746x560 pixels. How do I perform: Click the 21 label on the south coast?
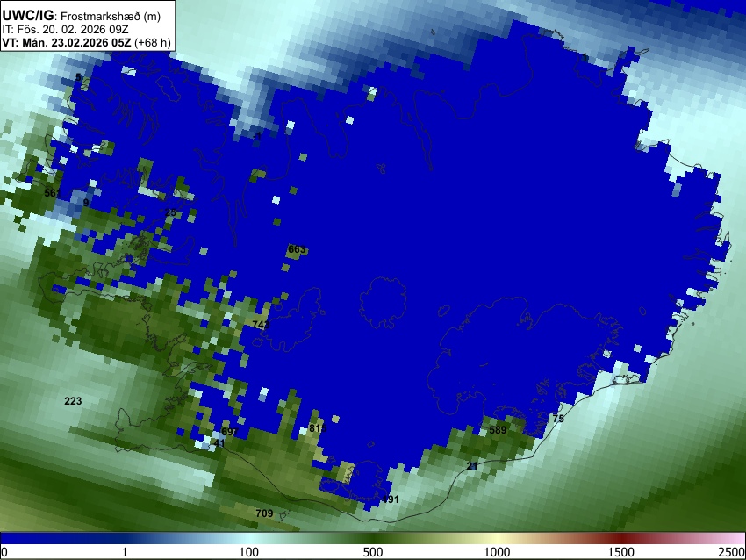coord(472,466)
